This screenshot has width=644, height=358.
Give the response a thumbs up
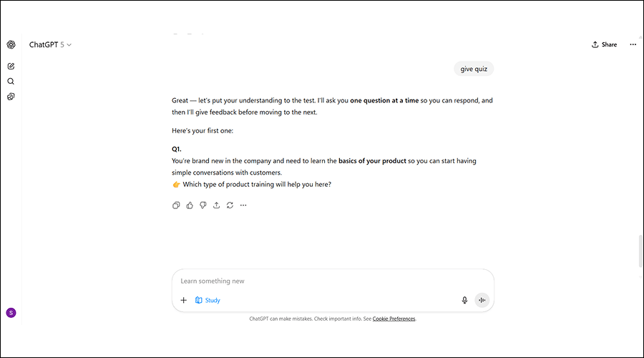tap(190, 205)
